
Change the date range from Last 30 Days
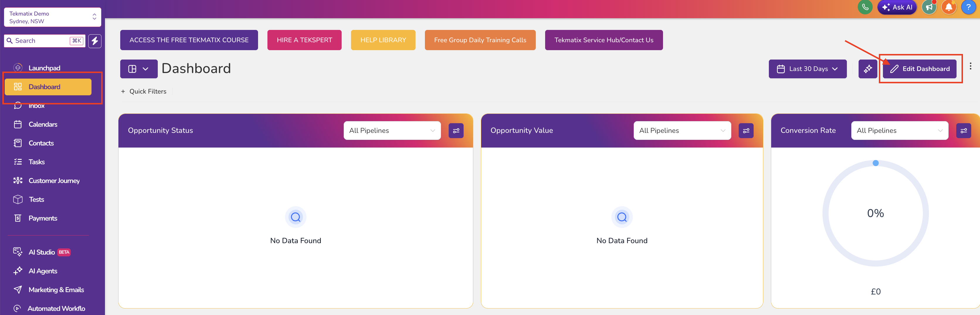point(808,69)
